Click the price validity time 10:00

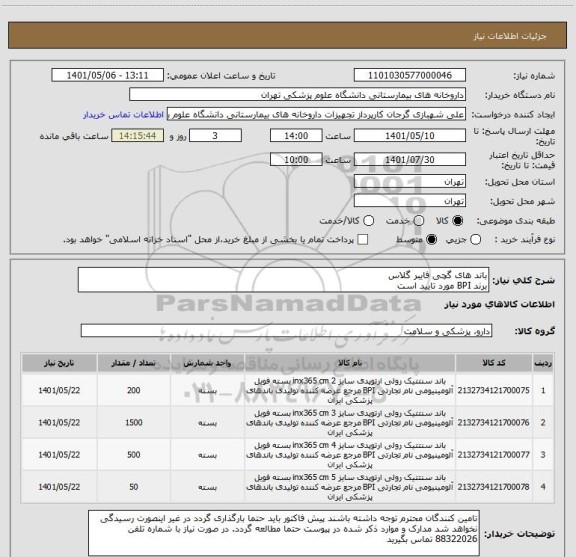tap(296, 159)
